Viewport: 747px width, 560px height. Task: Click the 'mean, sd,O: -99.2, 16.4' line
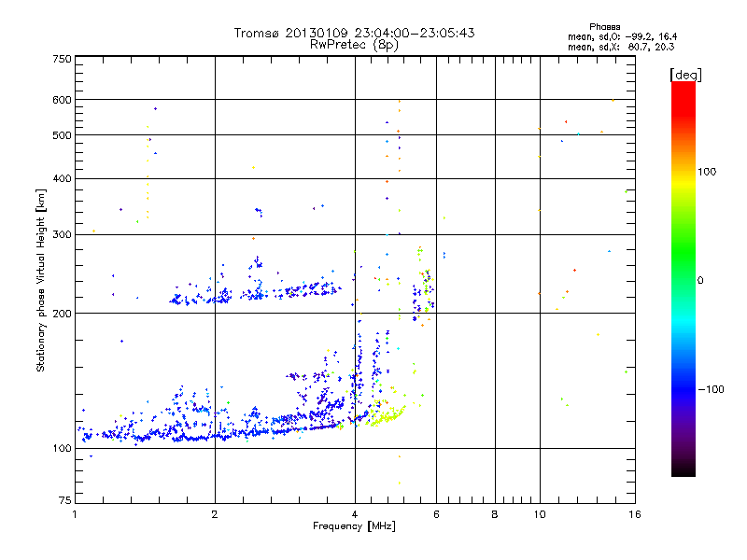pos(622,36)
